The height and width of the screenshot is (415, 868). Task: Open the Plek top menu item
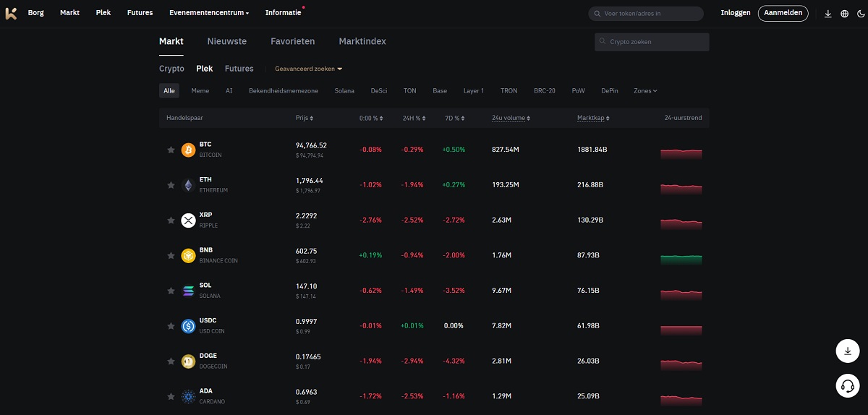[103, 13]
